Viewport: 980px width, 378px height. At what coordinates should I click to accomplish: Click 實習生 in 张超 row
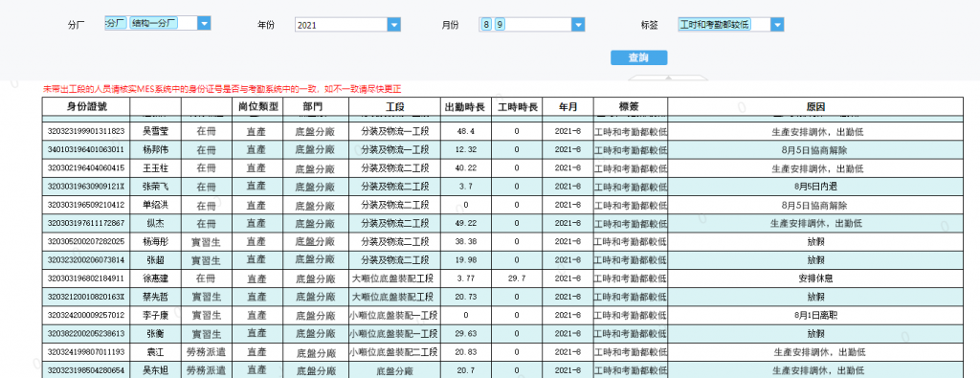click(x=207, y=260)
